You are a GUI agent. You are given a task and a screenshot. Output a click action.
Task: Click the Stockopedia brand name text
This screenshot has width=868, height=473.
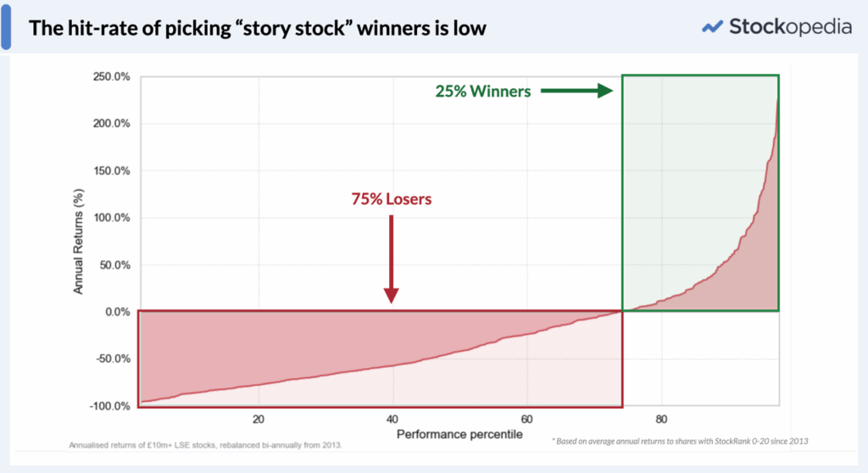pos(791,26)
